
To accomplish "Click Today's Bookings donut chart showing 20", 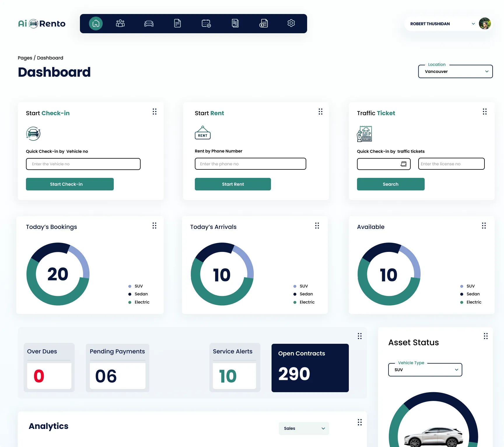I will pos(58,274).
